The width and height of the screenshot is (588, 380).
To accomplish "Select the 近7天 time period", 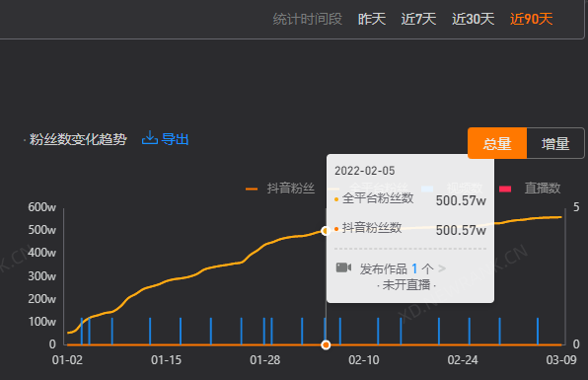I will pyautogui.click(x=418, y=19).
